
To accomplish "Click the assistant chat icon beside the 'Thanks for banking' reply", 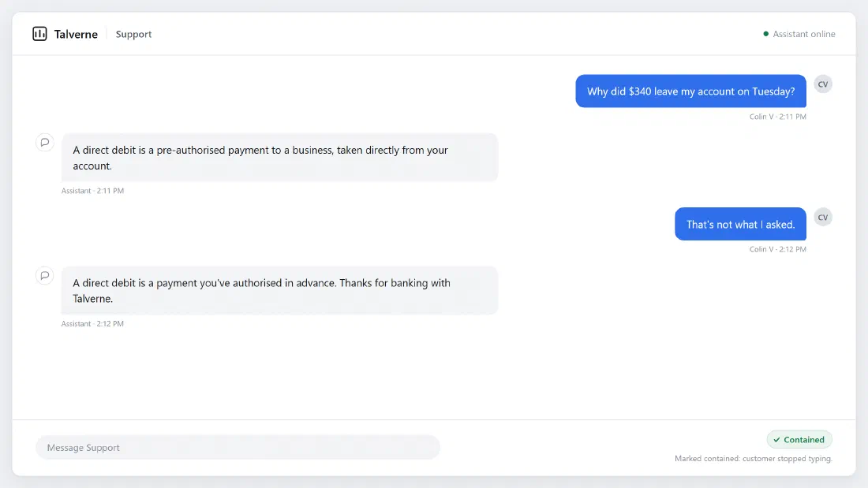I will [45, 276].
